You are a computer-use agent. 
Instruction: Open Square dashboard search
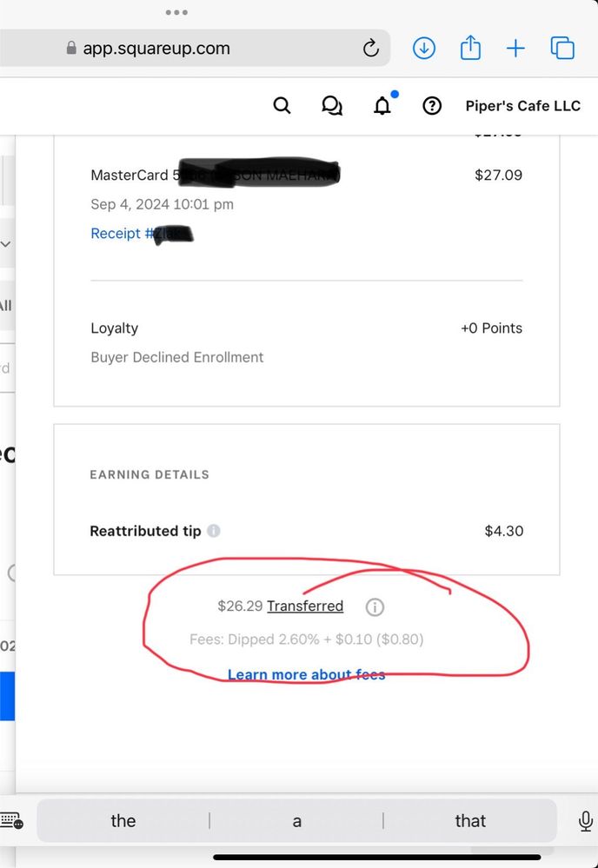click(282, 105)
